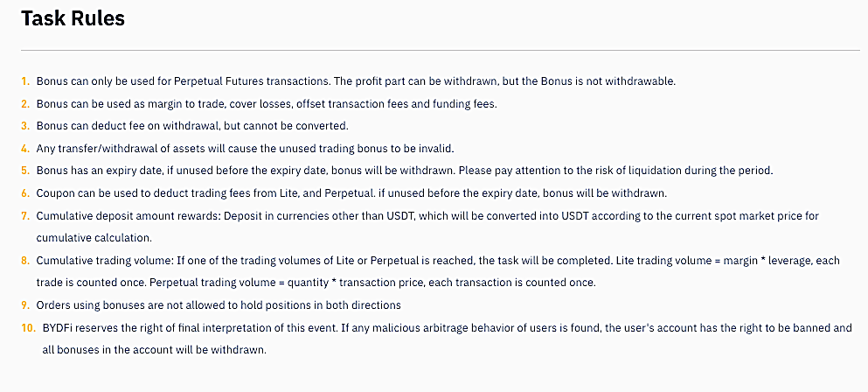Screen dimensions: 868x392
Task: Click Cumulative deposit amount rewards rule
Action: 428,227
